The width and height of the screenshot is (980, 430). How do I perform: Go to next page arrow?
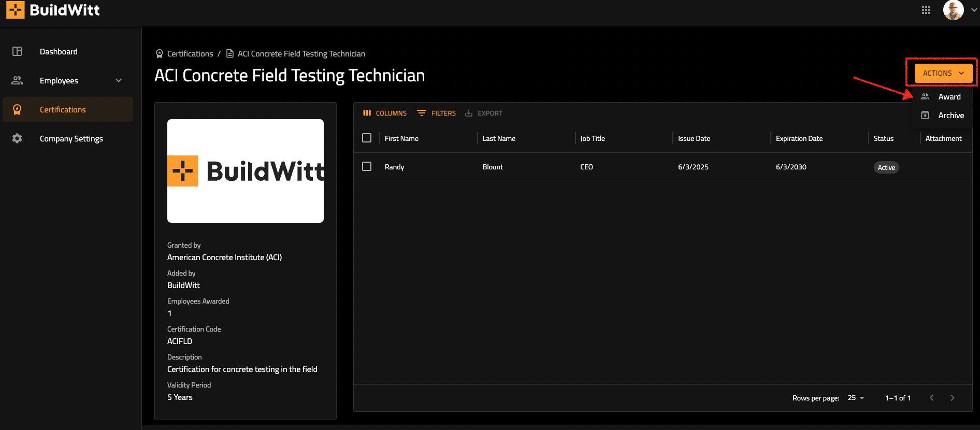pos(953,398)
